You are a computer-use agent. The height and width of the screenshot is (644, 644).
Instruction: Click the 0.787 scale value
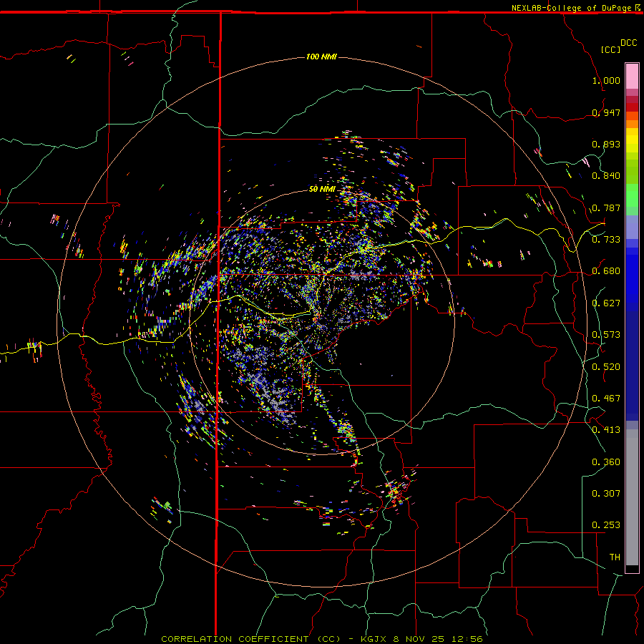[x=606, y=208]
